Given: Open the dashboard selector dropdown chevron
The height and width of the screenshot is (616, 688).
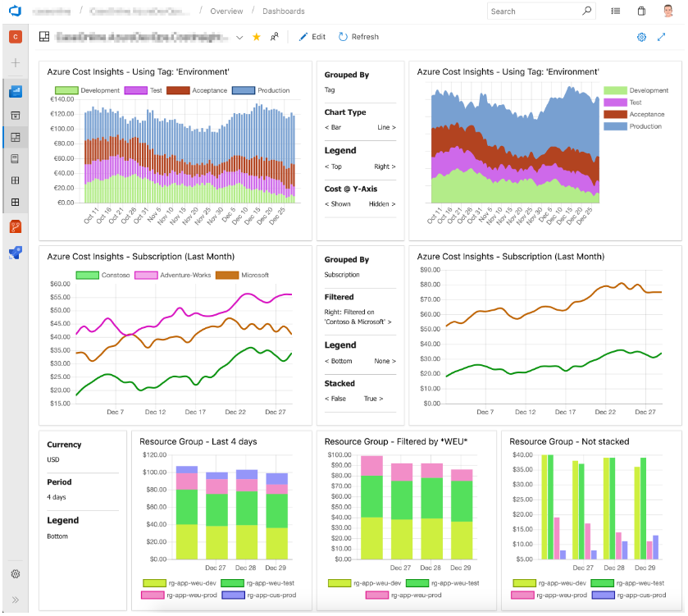Looking at the screenshot, I should coord(239,37).
